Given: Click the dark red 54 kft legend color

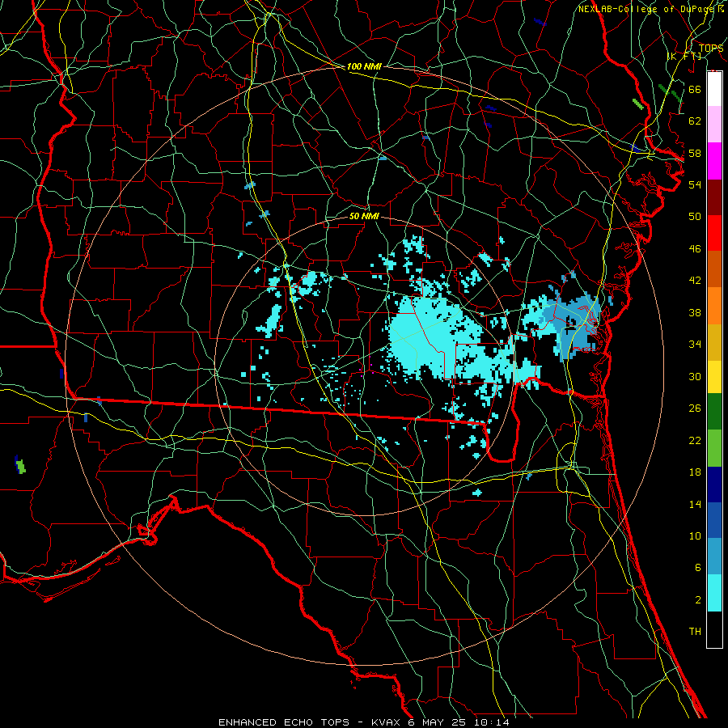Looking at the screenshot, I should [714, 197].
